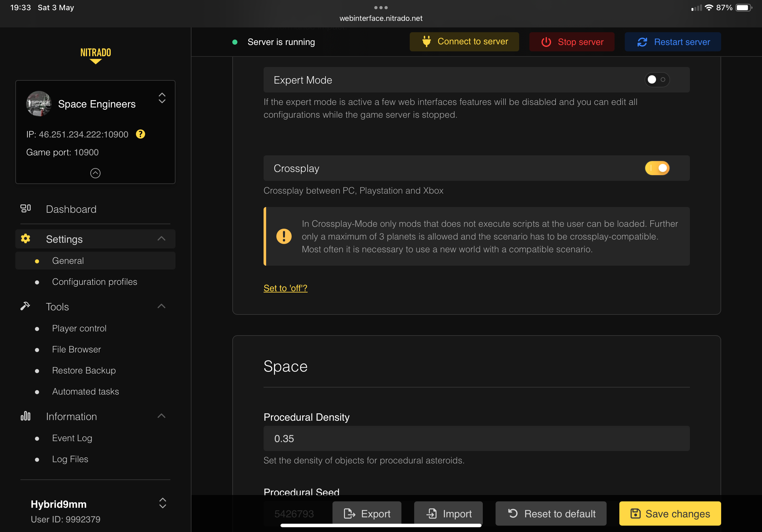This screenshot has height=532, width=762.
Task: Tap the three dots at top of browser
Action: pos(381,7)
